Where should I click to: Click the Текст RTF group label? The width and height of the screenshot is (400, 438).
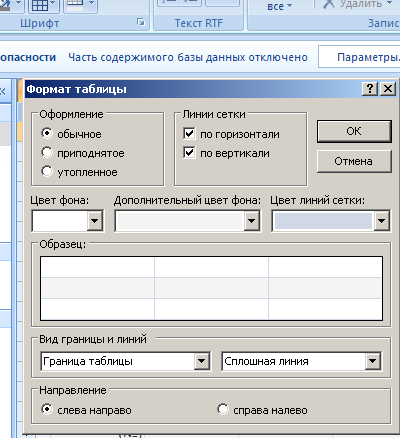point(199,23)
